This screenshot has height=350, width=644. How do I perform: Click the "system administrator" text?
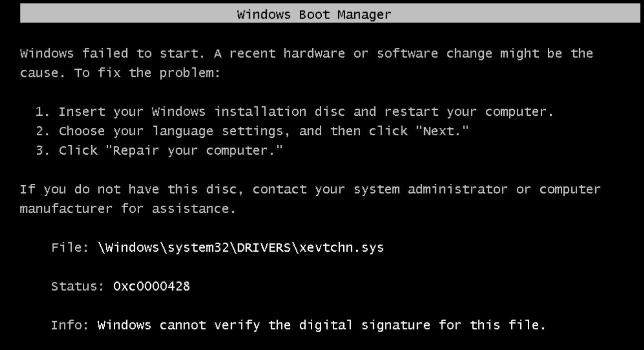[x=458, y=190]
